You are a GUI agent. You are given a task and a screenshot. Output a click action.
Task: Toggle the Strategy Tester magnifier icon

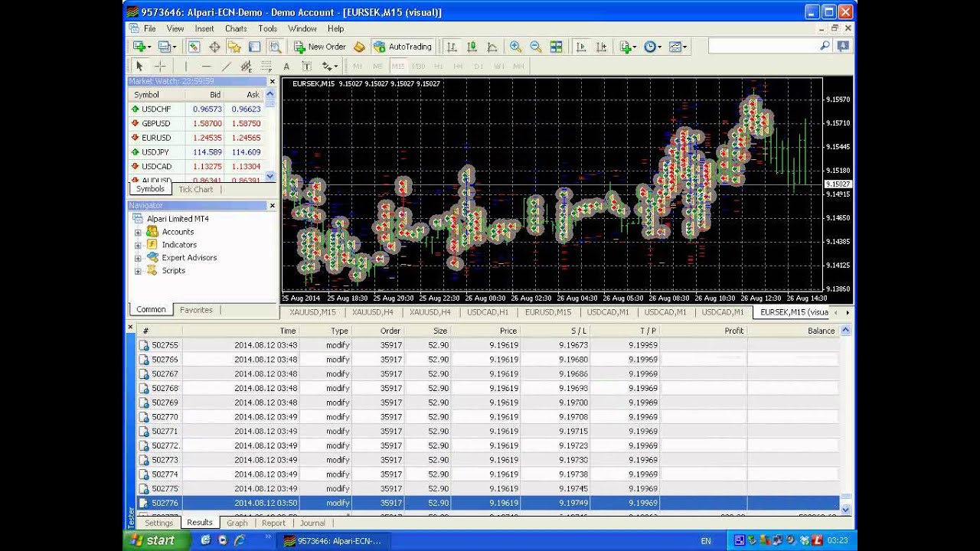274,47
